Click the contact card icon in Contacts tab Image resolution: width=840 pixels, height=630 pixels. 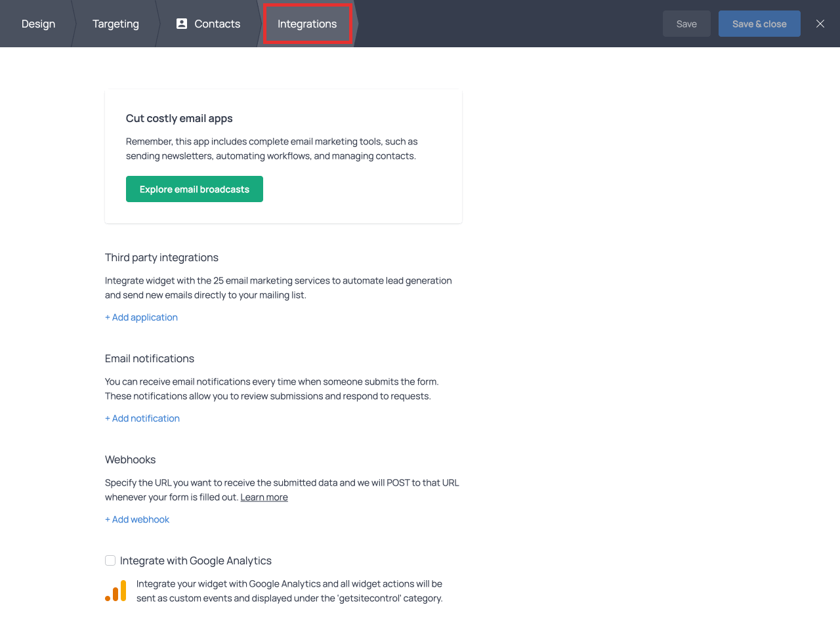click(182, 24)
